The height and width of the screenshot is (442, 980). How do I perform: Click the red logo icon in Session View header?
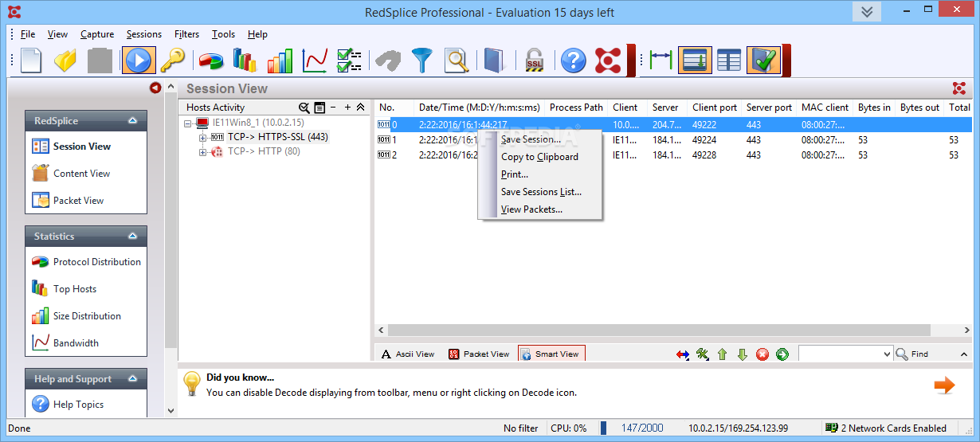[x=959, y=88]
